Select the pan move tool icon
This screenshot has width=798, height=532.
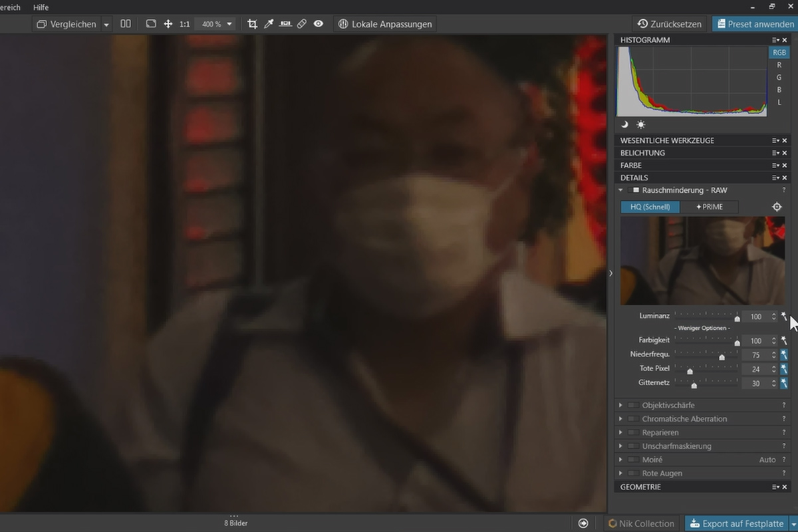168,24
